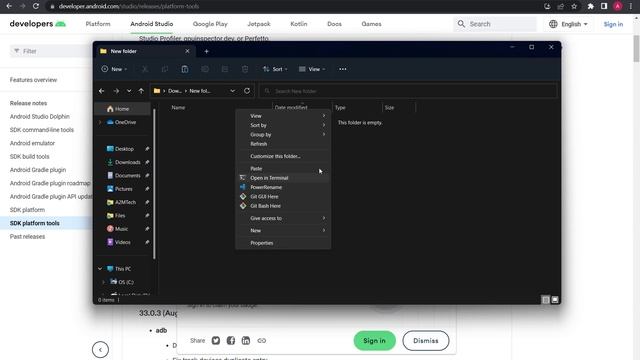Refresh the Explorer address bar
This screenshot has width=640, height=360.
click(247, 91)
